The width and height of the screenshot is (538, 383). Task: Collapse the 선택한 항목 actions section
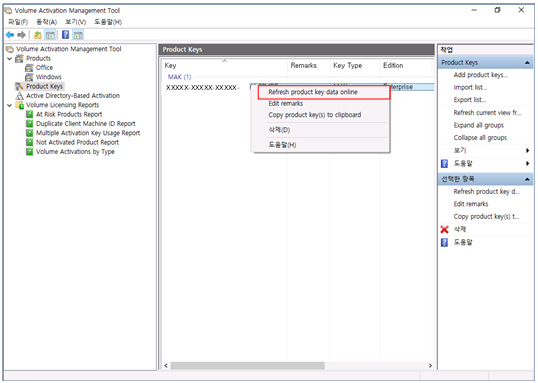click(527, 179)
